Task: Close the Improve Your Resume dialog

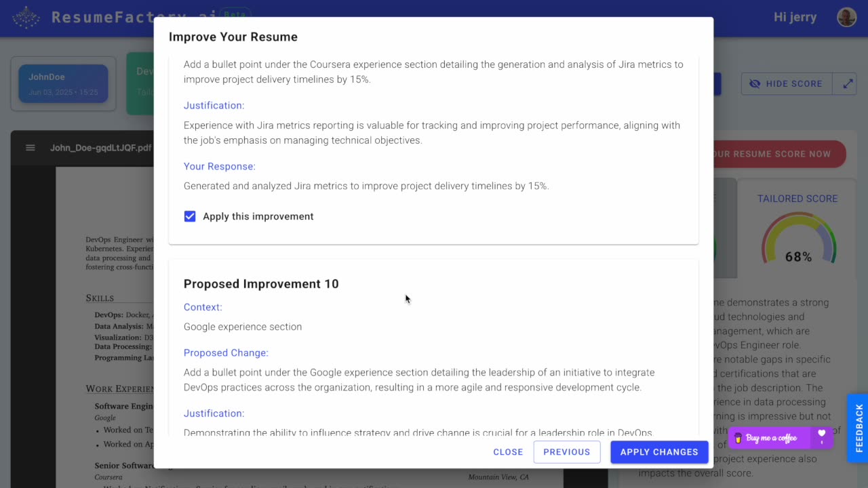Action: tap(508, 452)
